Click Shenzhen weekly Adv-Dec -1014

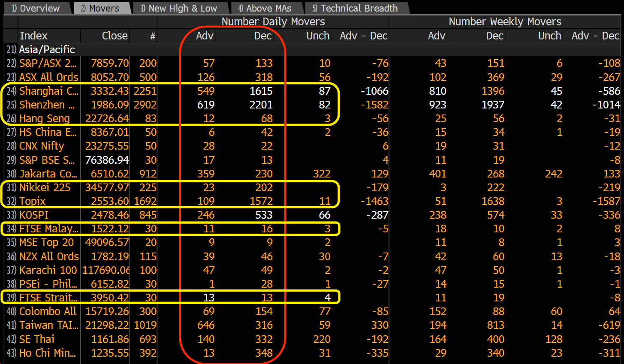click(x=606, y=105)
